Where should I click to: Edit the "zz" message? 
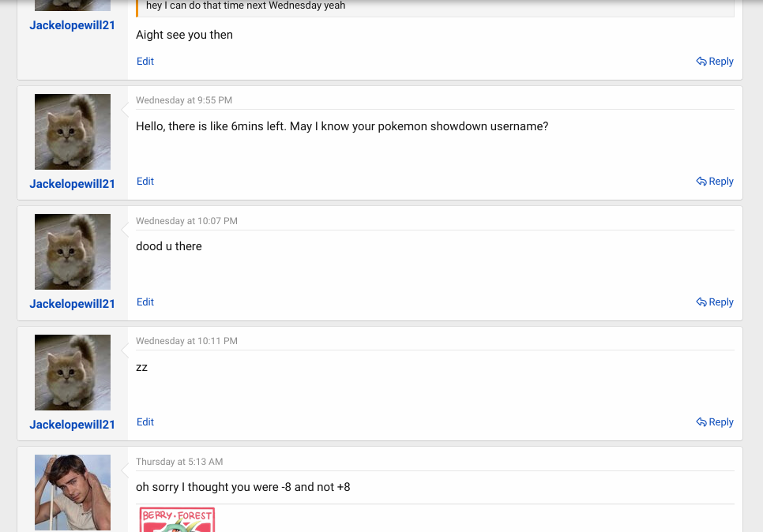tap(145, 421)
